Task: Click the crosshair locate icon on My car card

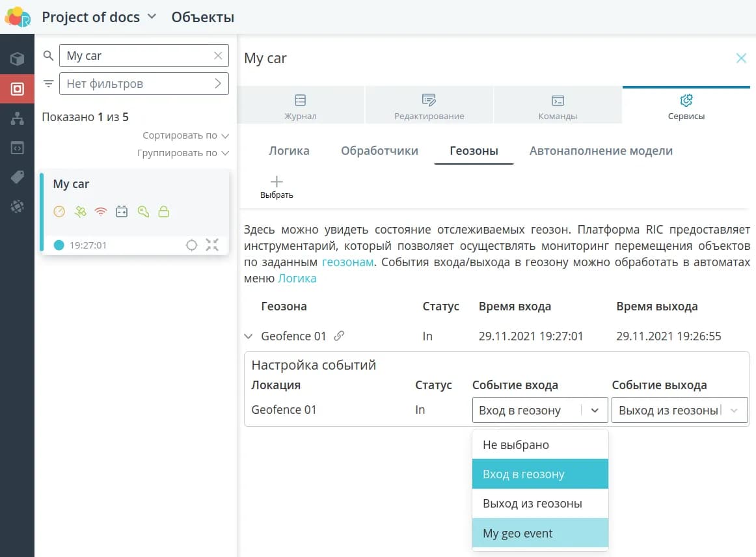Action: tap(191, 245)
